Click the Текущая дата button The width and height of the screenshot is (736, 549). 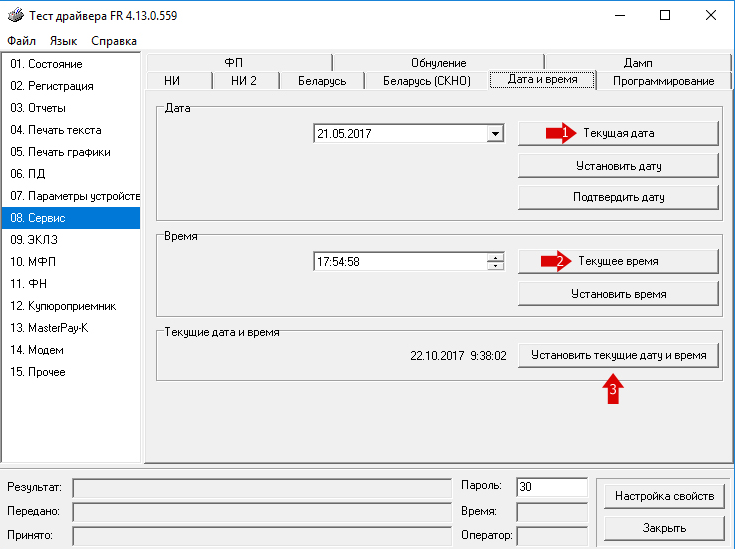pos(618,133)
